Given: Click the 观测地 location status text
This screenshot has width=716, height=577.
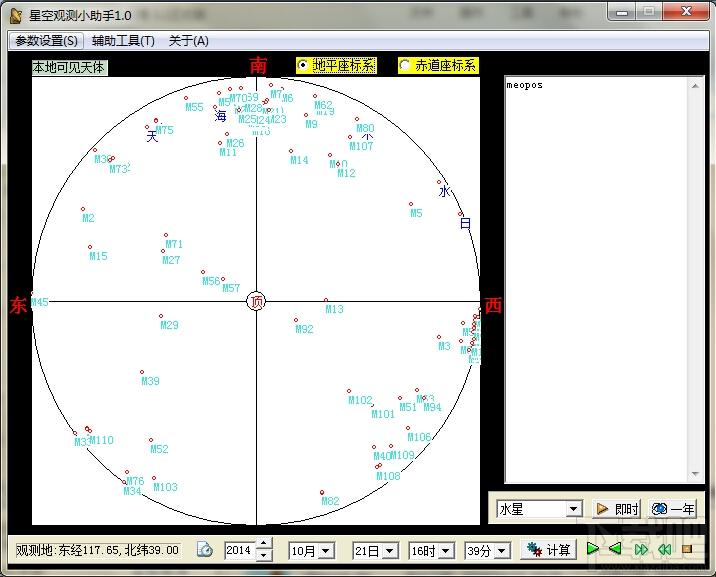Looking at the screenshot, I should tap(97, 550).
